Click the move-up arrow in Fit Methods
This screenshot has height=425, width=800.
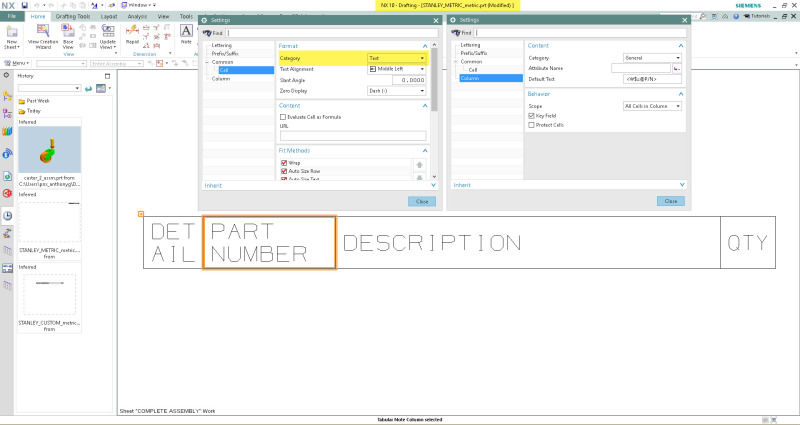click(x=419, y=165)
